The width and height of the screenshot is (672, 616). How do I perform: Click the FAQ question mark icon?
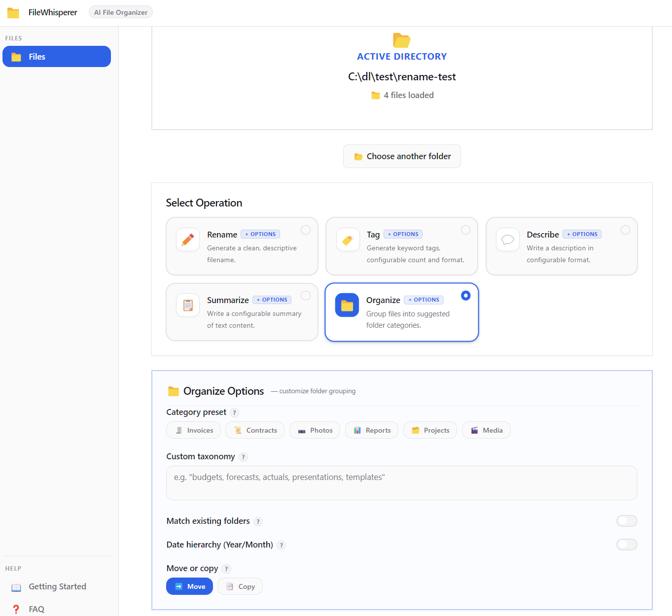coord(16,610)
